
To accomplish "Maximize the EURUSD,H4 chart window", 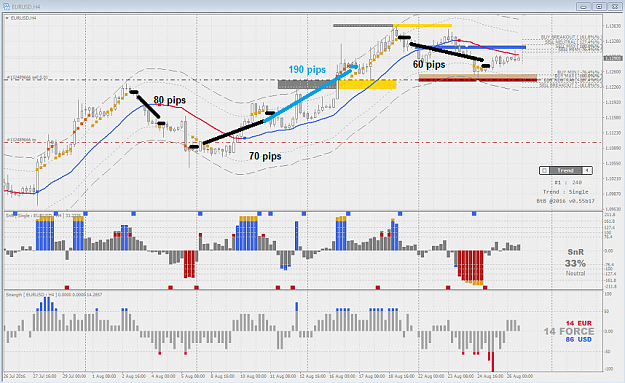I will 599,6.
